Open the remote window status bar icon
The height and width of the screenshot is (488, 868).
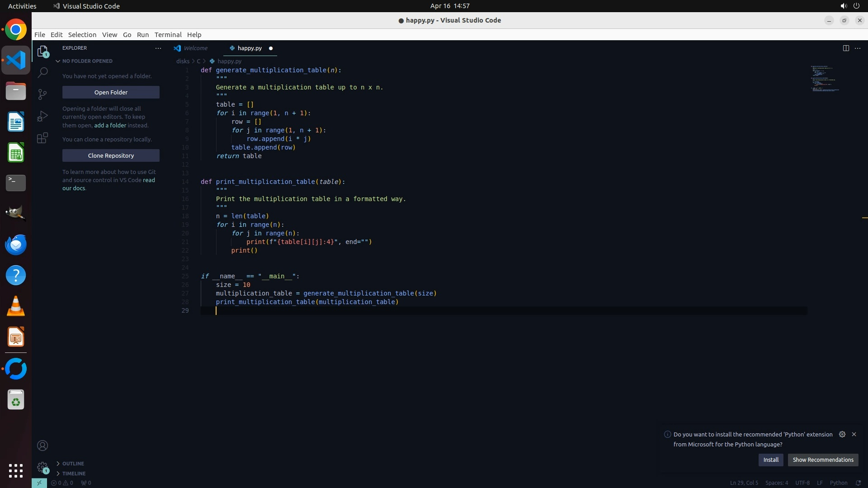(39, 483)
